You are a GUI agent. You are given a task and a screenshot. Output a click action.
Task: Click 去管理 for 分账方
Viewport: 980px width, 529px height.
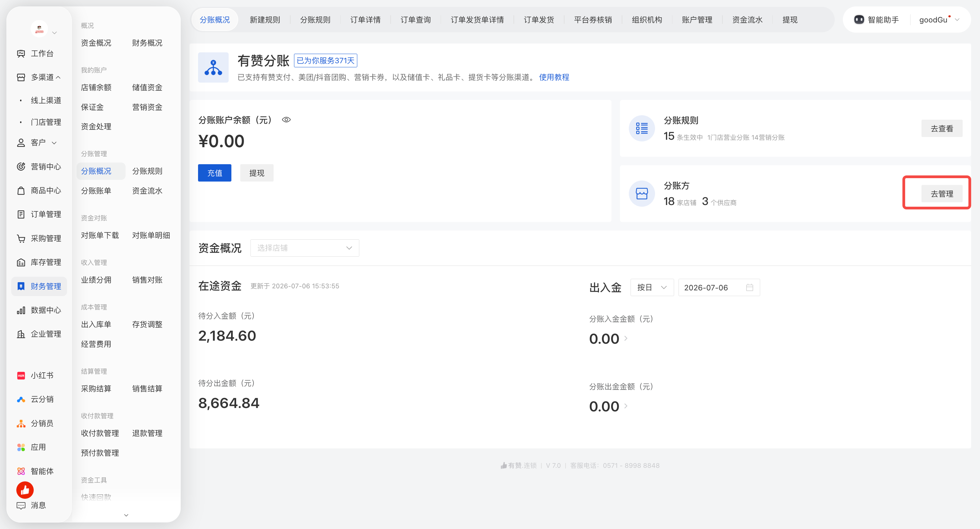(x=942, y=194)
